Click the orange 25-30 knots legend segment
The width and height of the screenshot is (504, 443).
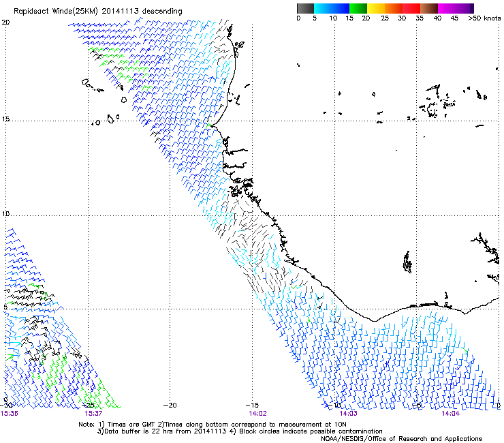coord(394,8)
